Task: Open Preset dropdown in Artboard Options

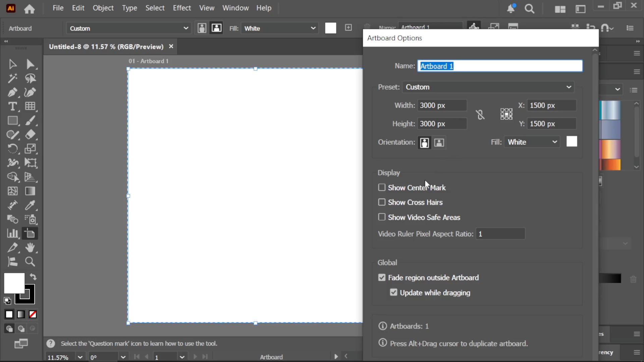Action: (x=488, y=87)
